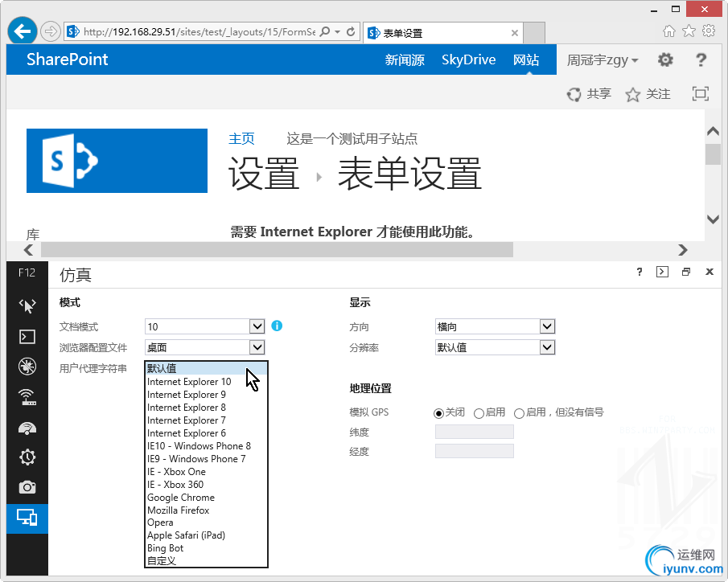Select 启用 radio for simulated GPS

point(479,412)
